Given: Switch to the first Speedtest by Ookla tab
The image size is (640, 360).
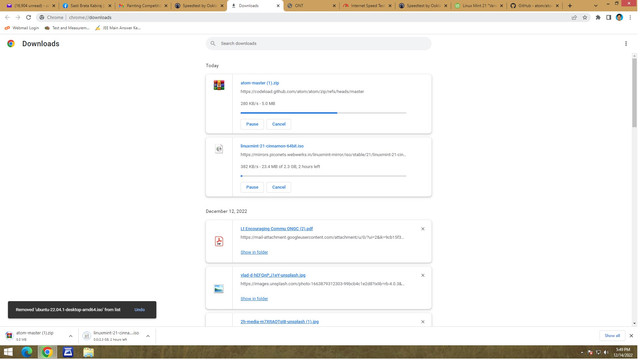Looking at the screenshot, I should tap(199, 6).
